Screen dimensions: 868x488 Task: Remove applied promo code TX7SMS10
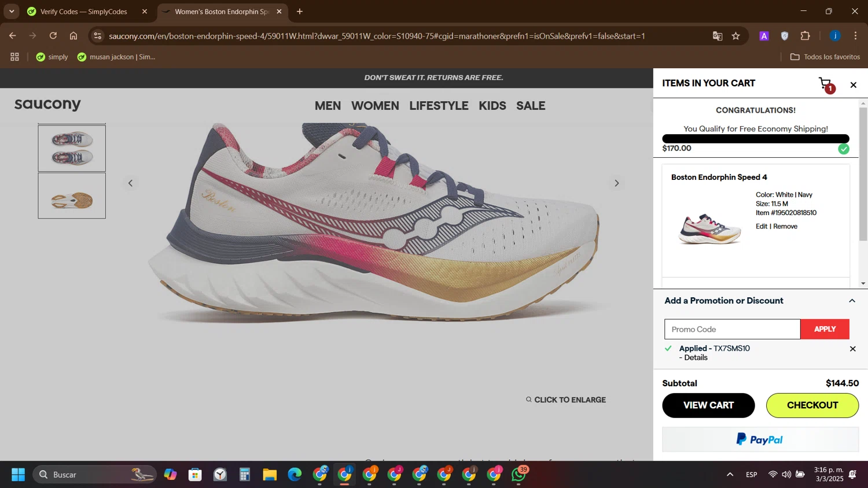coord(852,349)
